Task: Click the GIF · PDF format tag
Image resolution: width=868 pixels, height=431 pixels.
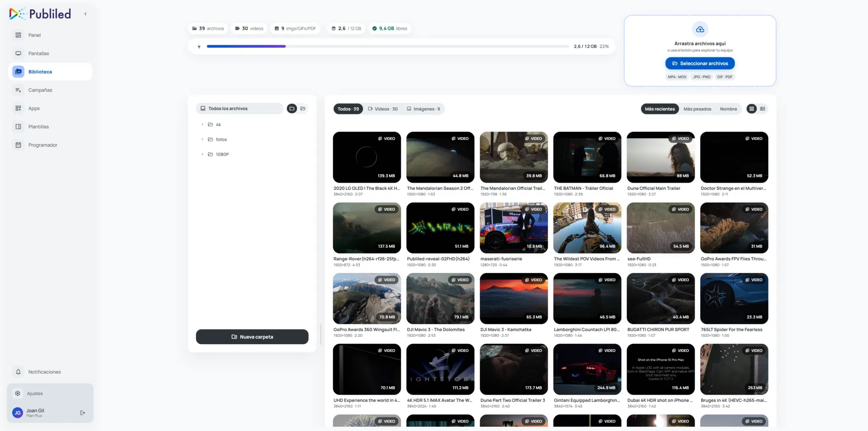Action: tap(725, 77)
